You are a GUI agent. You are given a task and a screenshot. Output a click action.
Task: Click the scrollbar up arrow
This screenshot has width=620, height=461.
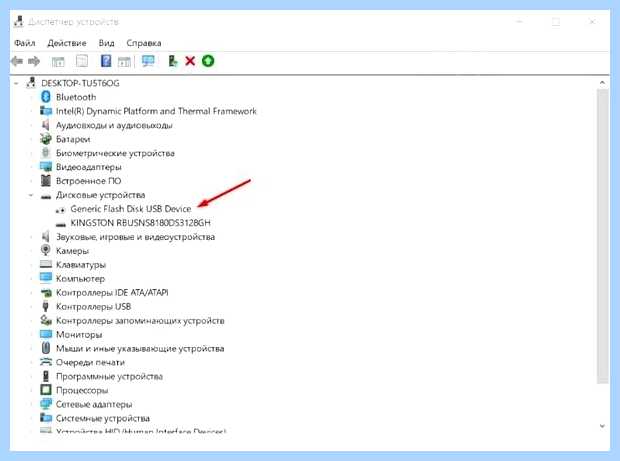[x=602, y=83]
